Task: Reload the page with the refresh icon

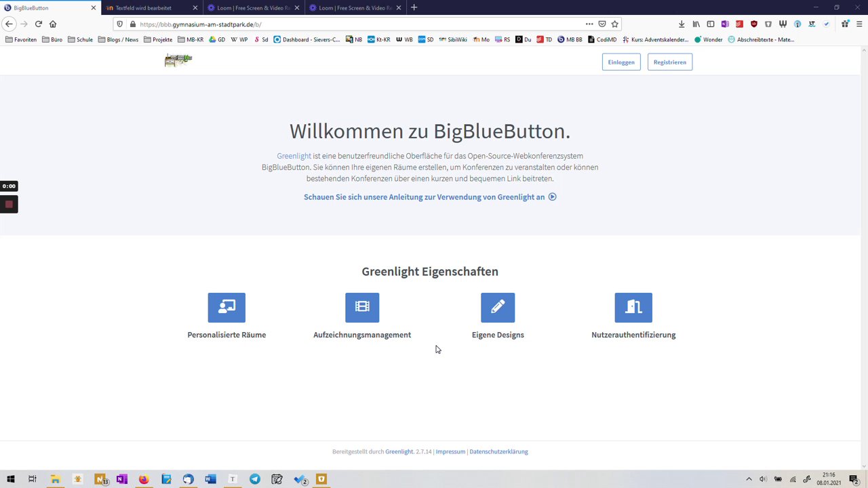Action: (x=39, y=24)
